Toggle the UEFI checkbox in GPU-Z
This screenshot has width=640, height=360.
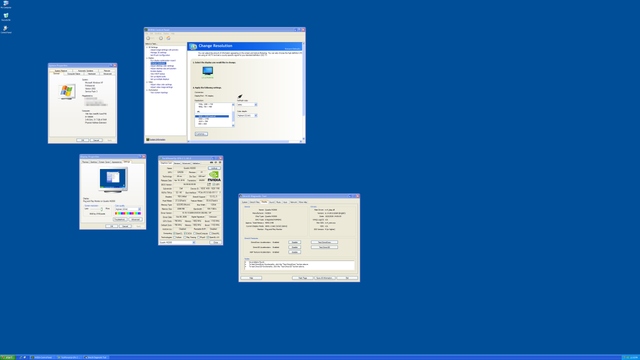pos(214,184)
